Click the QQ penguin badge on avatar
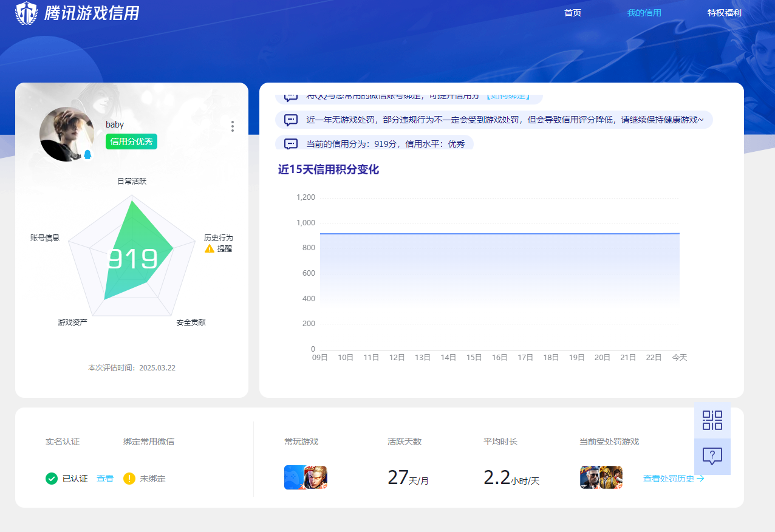 87,155
